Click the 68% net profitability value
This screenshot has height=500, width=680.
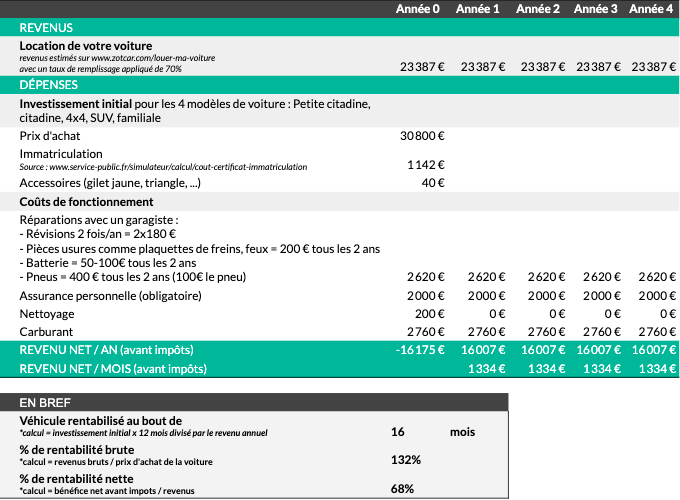tap(403, 488)
